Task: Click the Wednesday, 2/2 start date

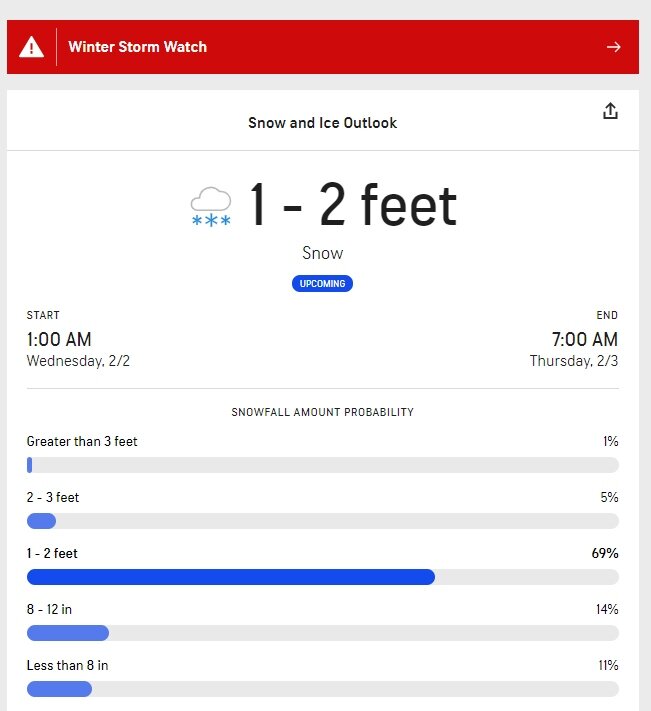Action: [78, 361]
